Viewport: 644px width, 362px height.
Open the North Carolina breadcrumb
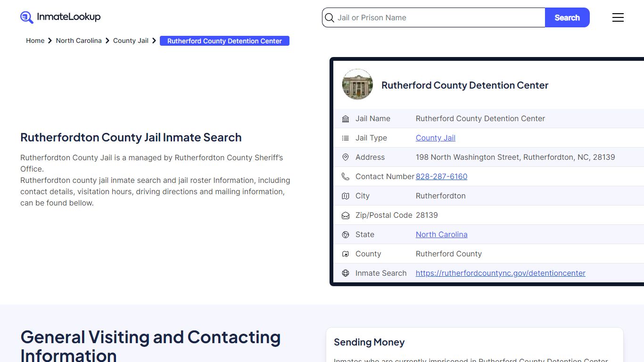(79, 41)
